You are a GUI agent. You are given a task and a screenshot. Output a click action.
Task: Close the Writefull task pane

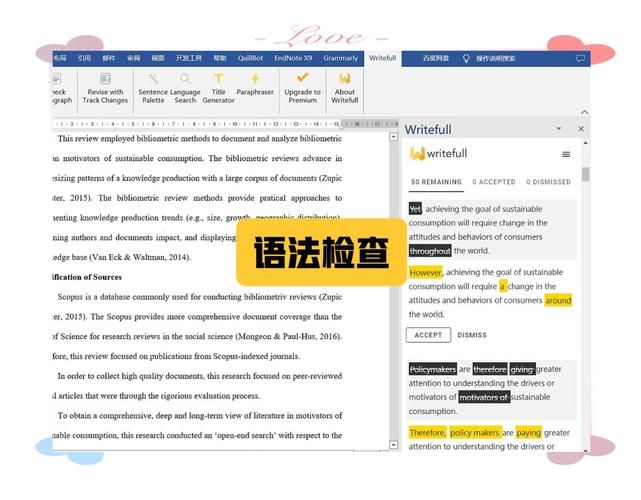(x=581, y=129)
